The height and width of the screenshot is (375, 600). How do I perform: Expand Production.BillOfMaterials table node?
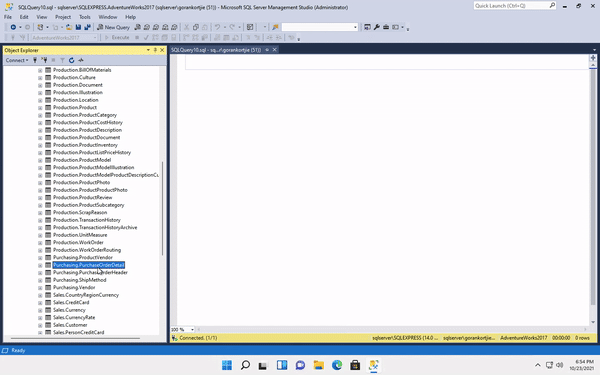40,70
